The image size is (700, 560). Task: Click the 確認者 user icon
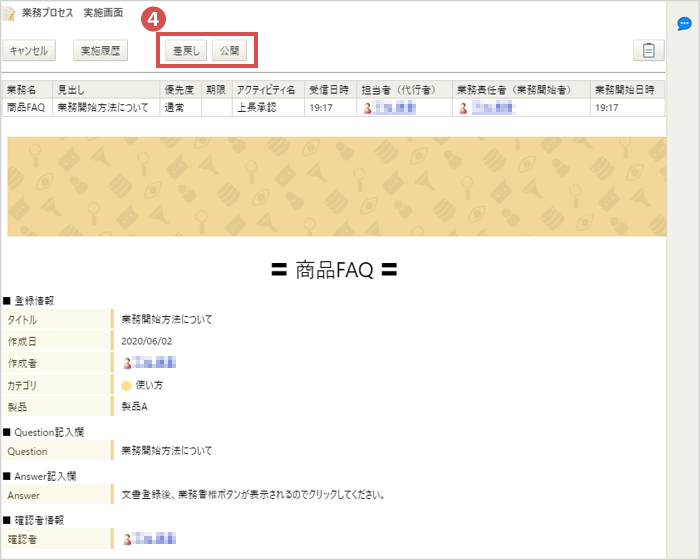pyautogui.click(x=127, y=539)
